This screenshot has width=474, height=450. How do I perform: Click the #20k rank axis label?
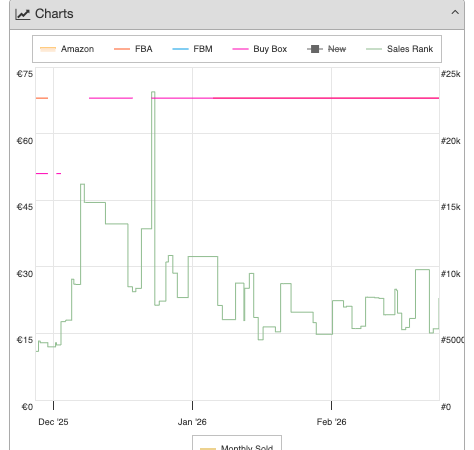pyautogui.click(x=451, y=141)
